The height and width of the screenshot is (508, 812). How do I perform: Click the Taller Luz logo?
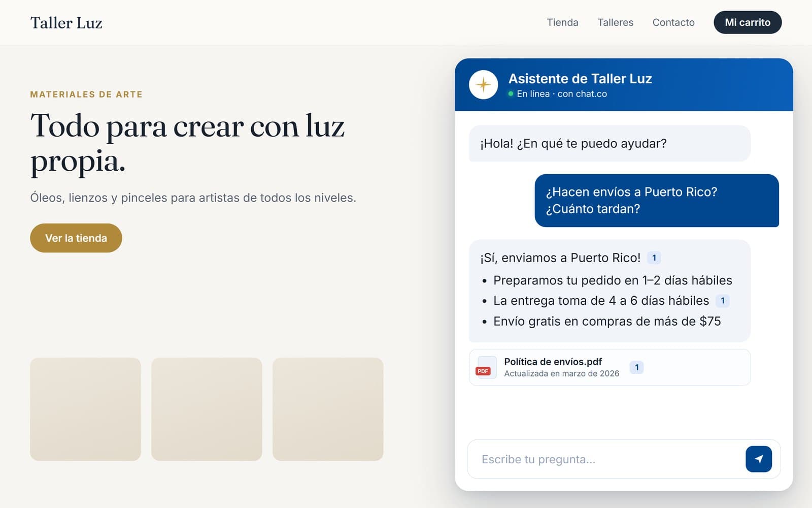click(x=66, y=23)
